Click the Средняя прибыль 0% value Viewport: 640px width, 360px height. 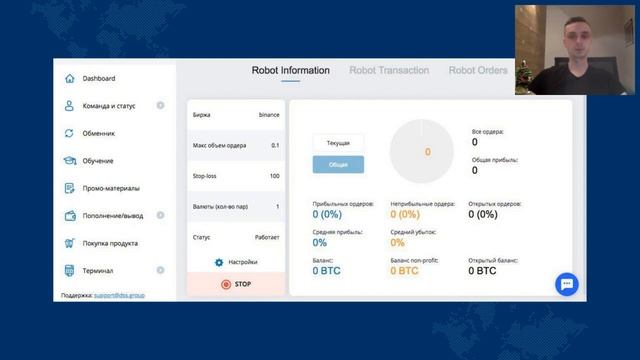click(320, 243)
